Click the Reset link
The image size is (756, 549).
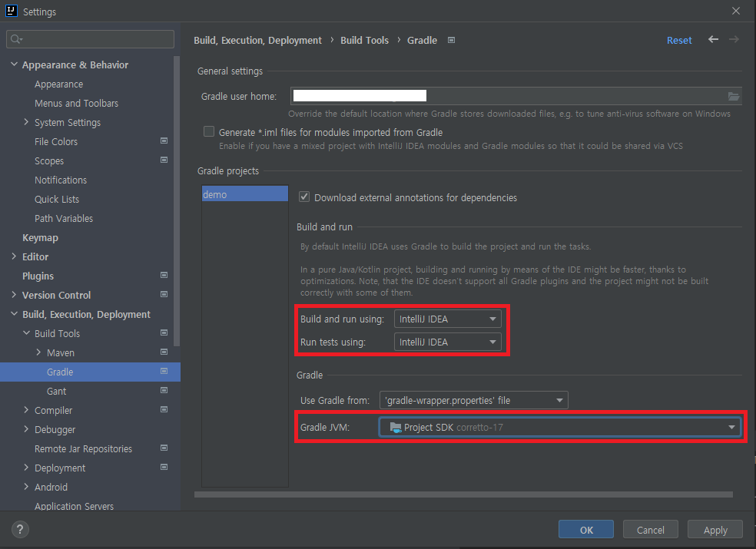tap(679, 41)
